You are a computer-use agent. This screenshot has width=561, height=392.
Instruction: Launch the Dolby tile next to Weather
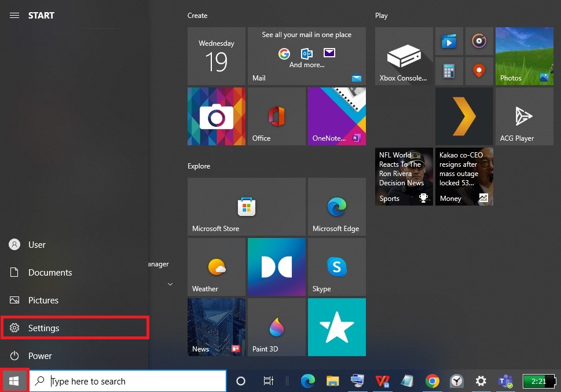[x=277, y=267]
